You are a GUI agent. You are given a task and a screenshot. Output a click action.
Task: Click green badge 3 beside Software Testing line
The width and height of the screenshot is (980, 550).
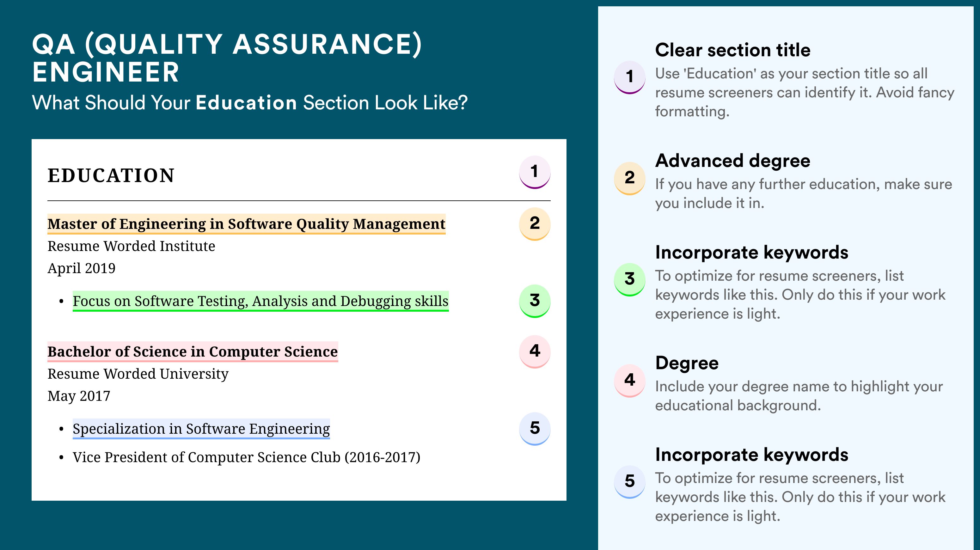(535, 301)
